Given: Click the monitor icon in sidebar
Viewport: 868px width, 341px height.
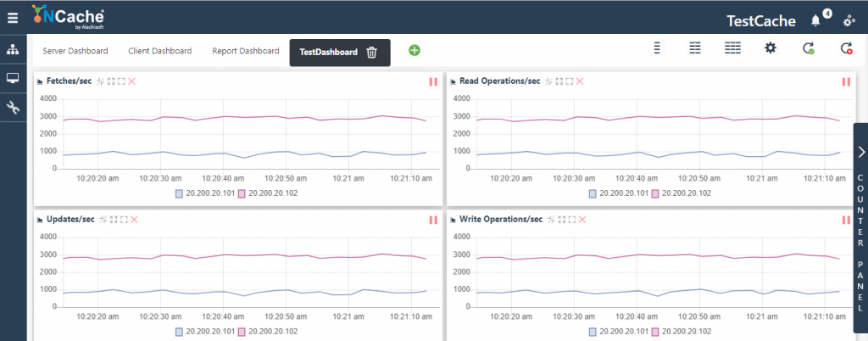Looking at the screenshot, I should point(13,79).
